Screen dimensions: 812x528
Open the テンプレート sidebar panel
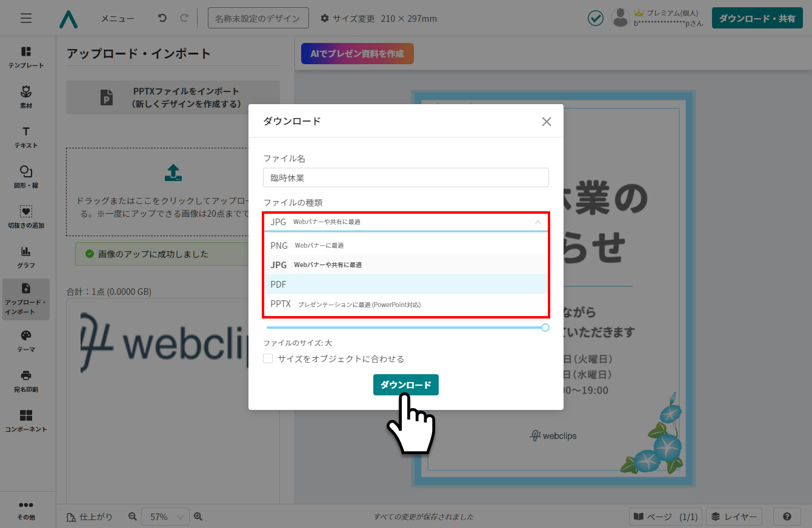click(26, 57)
